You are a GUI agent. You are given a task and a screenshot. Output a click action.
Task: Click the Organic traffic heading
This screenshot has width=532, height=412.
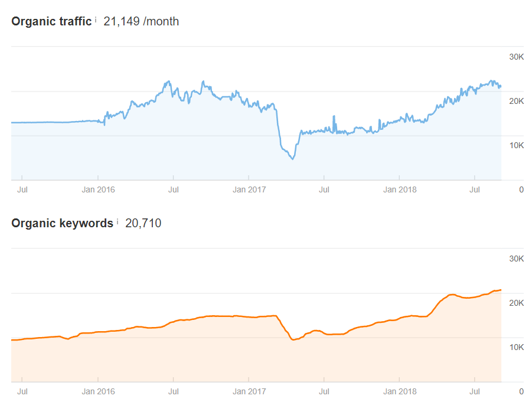click(51, 21)
